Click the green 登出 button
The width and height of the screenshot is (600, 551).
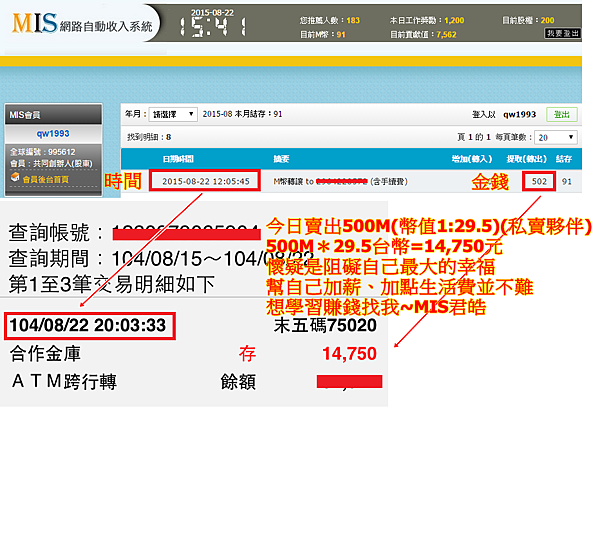[x=561, y=114]
